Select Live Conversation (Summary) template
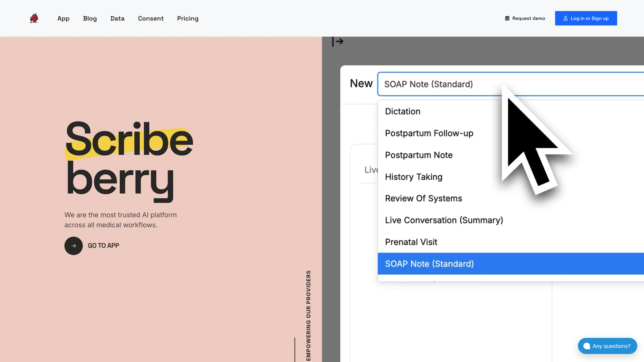This screenshot has width=644, height=362. pos(444,220)
